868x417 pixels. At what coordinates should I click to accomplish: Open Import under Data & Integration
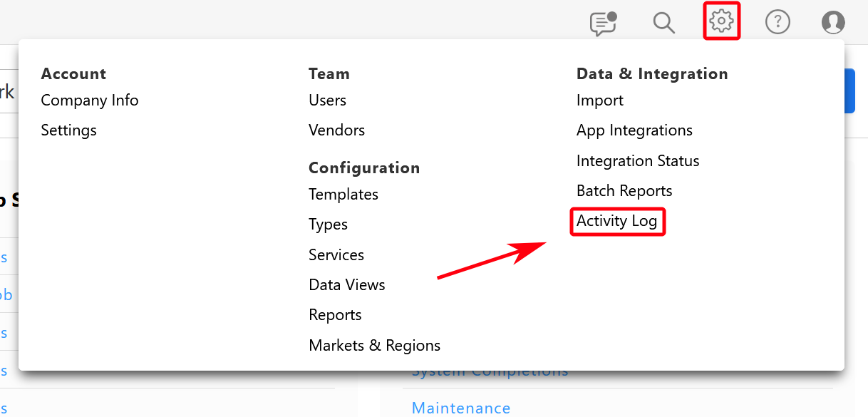(600, 101)
